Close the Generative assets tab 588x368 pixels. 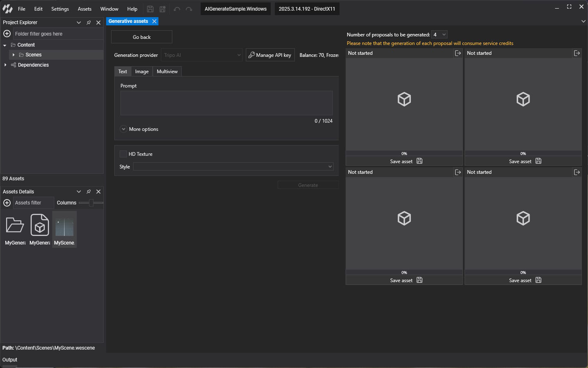pos(154,21)
